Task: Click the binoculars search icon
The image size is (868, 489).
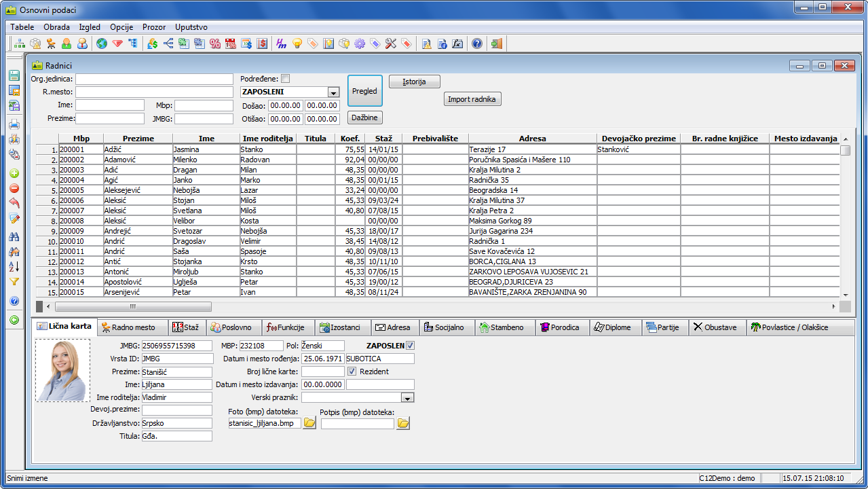Action: (x=14, y=236)
